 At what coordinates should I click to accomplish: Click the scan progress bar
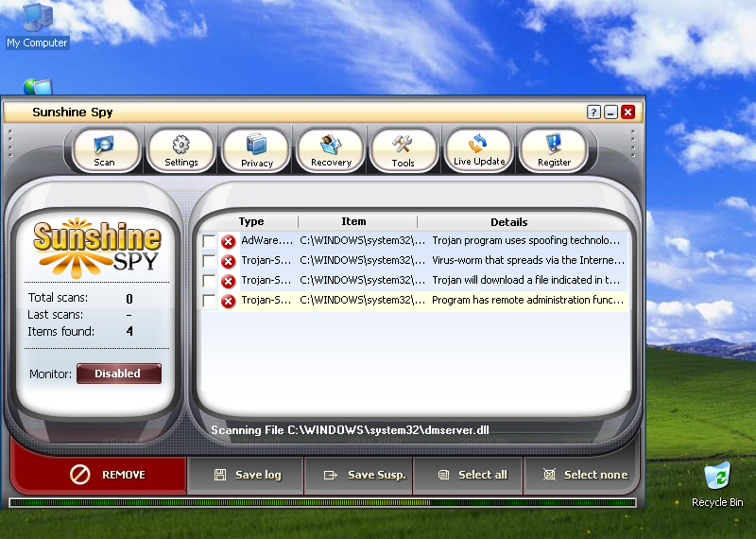pos(322,502)
